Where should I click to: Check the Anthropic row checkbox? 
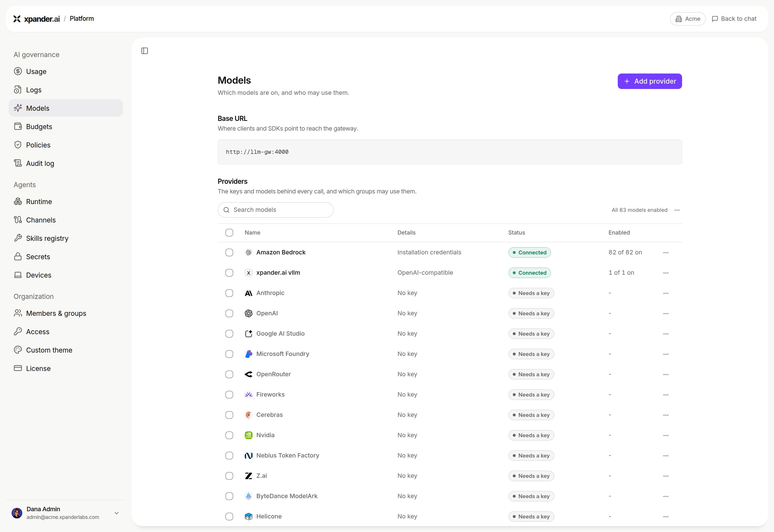(x=229, y=293)
